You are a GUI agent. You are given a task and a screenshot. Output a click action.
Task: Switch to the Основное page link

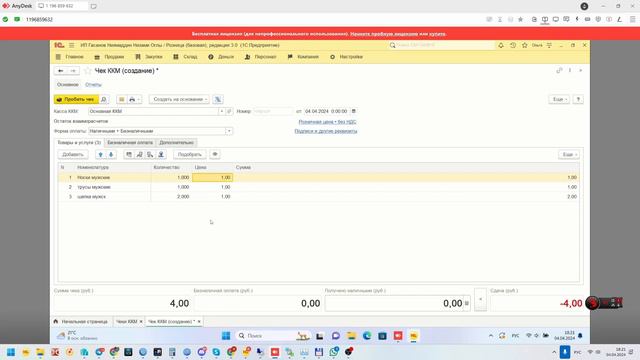point(68,84)
